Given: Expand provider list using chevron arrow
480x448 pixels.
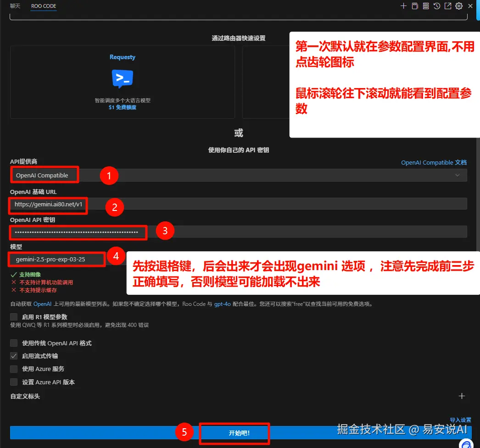Looking at the screenshot, I should click(x=458, y=175).
